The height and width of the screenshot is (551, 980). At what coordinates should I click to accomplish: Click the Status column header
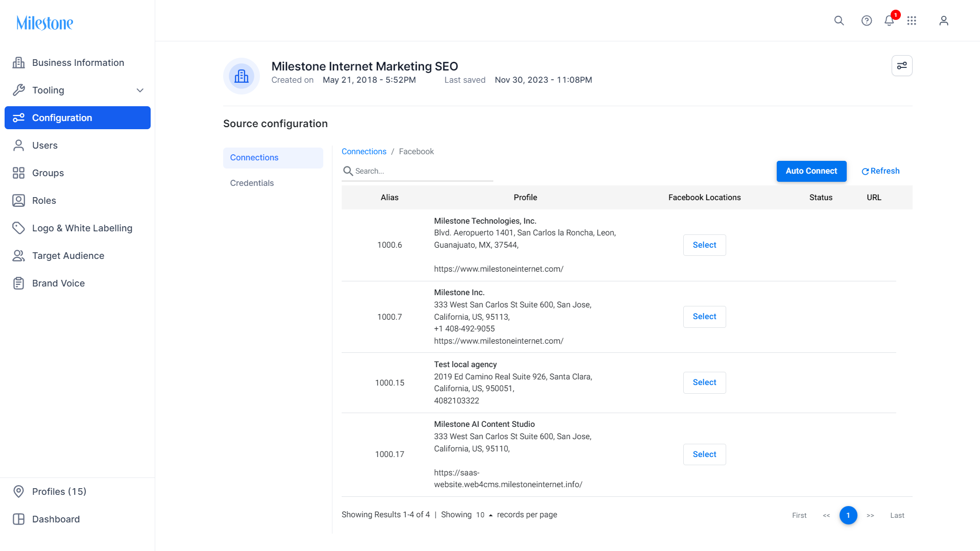pyautogui.click(x=821, y=198)
